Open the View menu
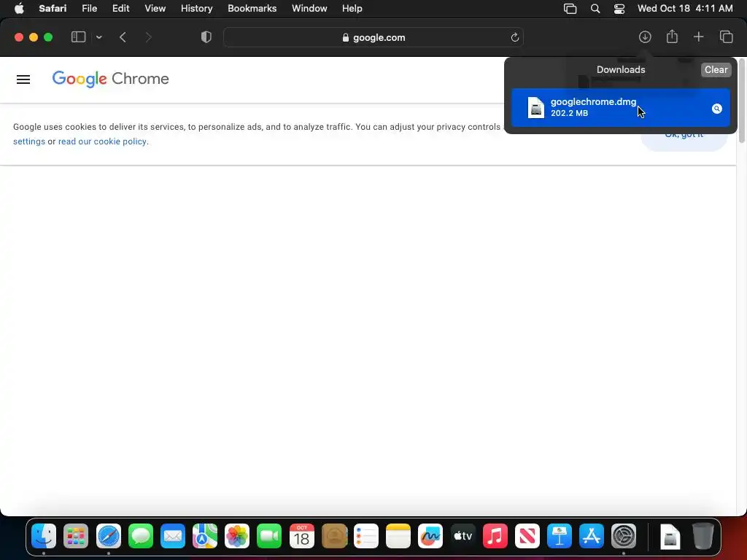 [x=155, y=9]
